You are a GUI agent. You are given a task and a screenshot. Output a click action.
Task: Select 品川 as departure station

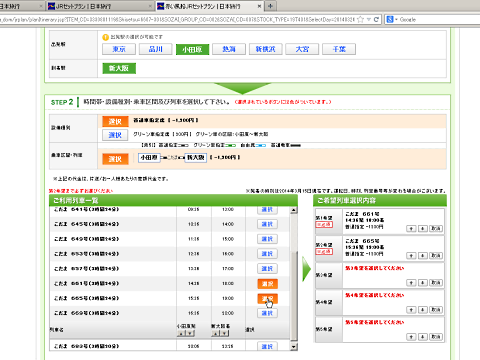coord(156,49)
